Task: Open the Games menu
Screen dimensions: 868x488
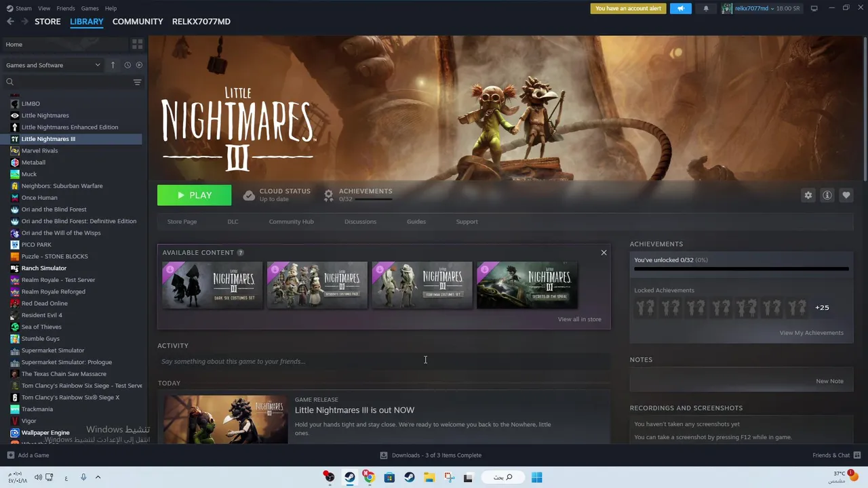Action: pos(90,8)
